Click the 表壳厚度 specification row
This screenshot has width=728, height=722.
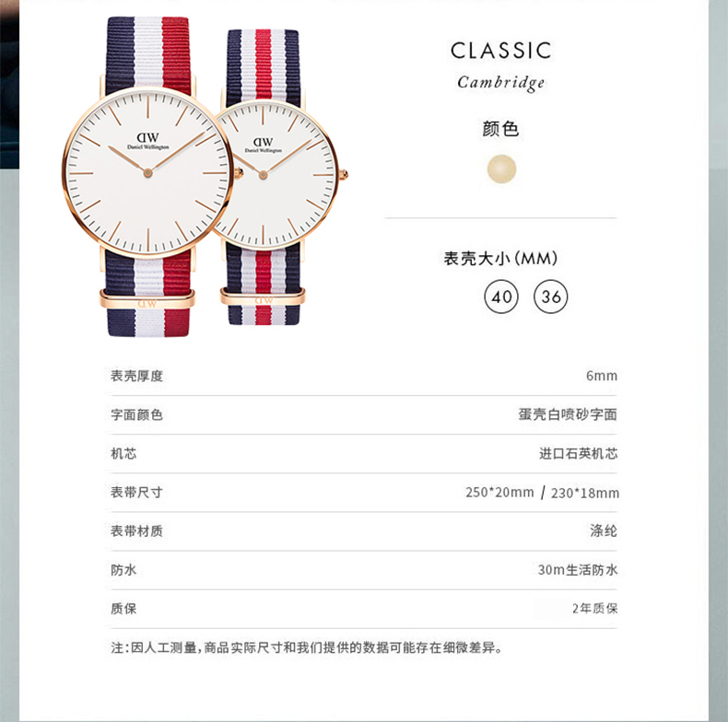(x=364, y=376)
